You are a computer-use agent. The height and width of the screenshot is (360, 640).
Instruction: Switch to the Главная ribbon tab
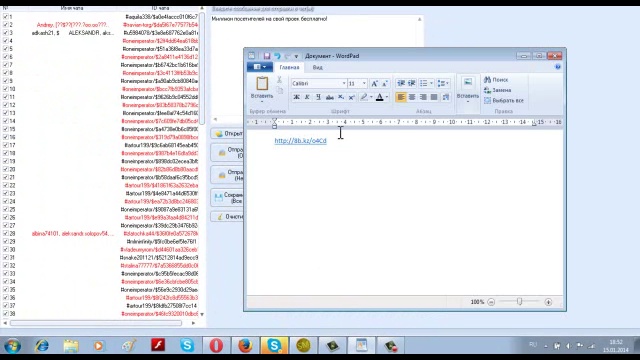point(289,67)
